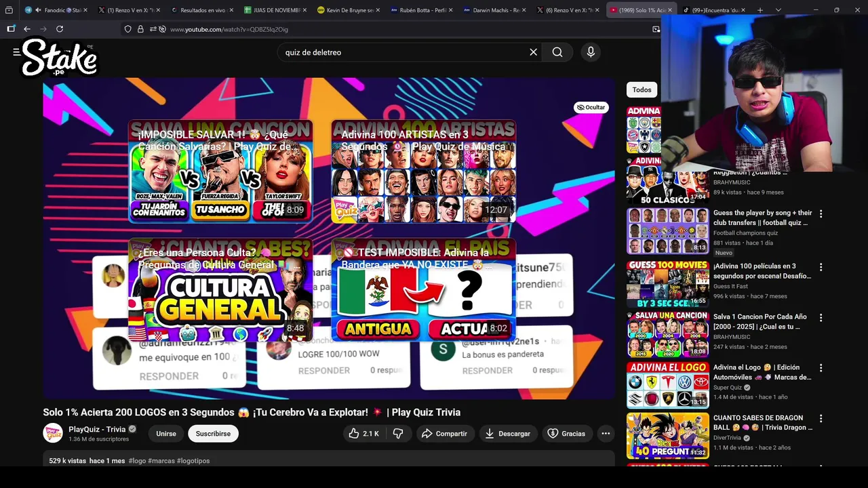Screen dimensions: 868x488
Task: Open options for Salva 1 Cancion Por Cada Año
Action: (821, 317)
